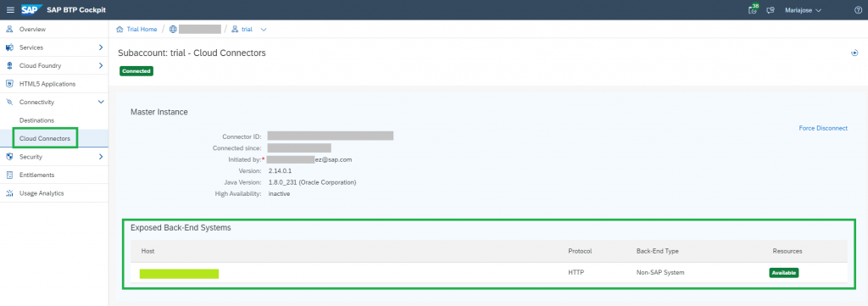Viewport: 868px width, 306px height.
Task: Click the Overview sidebar icon
Action: [x=8, y=29]
